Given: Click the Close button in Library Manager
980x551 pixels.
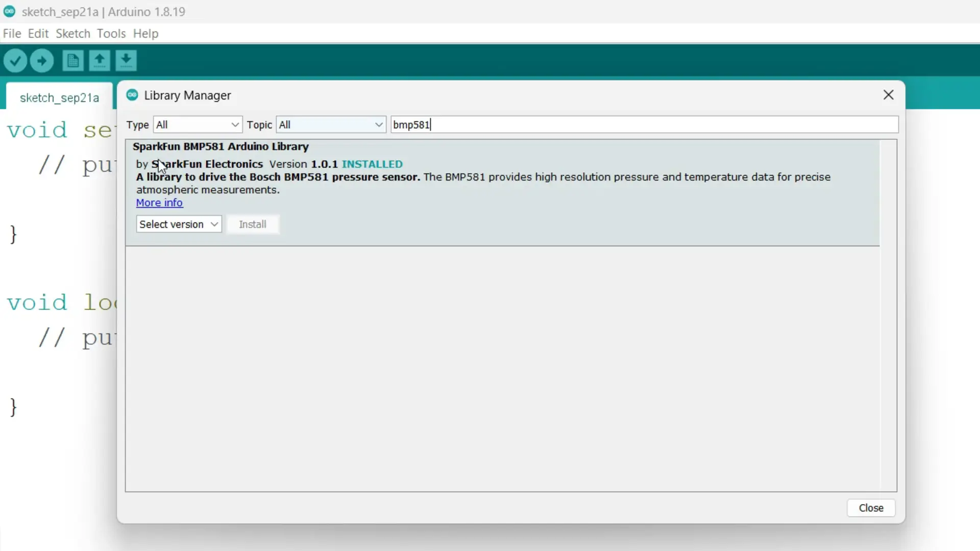Looking at the screenshot, I should click(871, 508).
